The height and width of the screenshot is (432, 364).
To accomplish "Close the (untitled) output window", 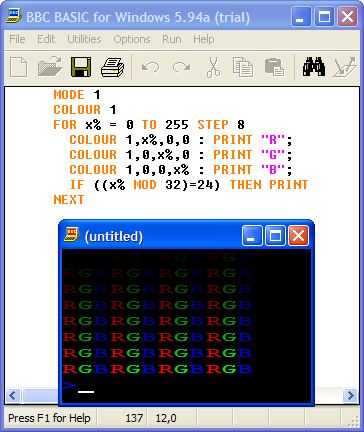I will click(298, 236).
